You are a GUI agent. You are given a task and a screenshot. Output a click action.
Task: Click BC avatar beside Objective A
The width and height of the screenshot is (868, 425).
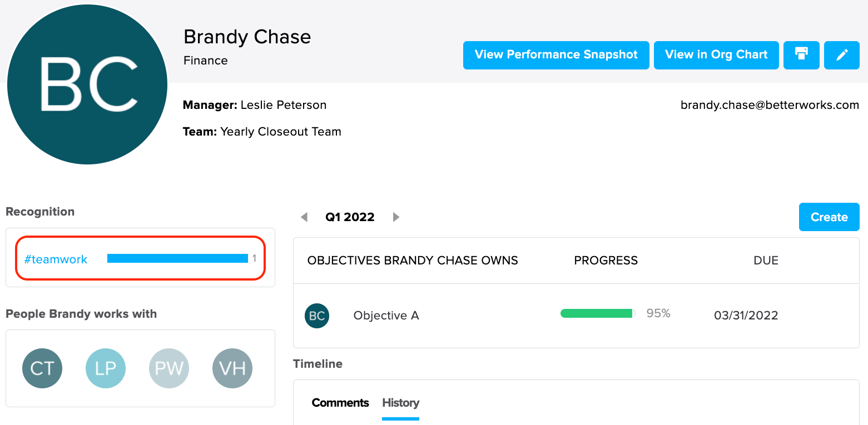(x=317, y=316)
